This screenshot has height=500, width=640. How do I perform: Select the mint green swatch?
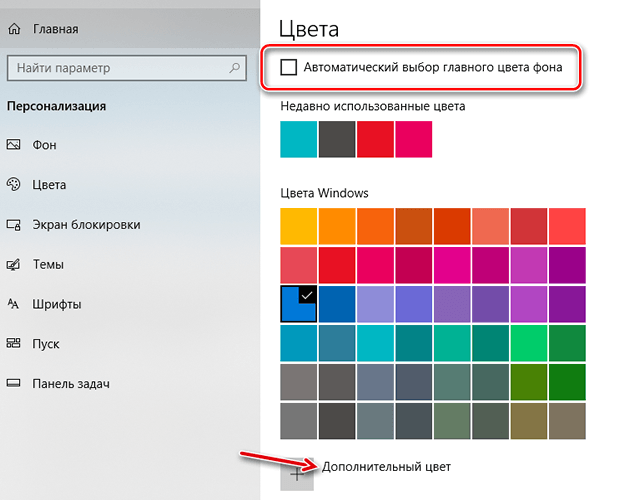(x=452, y=343)
